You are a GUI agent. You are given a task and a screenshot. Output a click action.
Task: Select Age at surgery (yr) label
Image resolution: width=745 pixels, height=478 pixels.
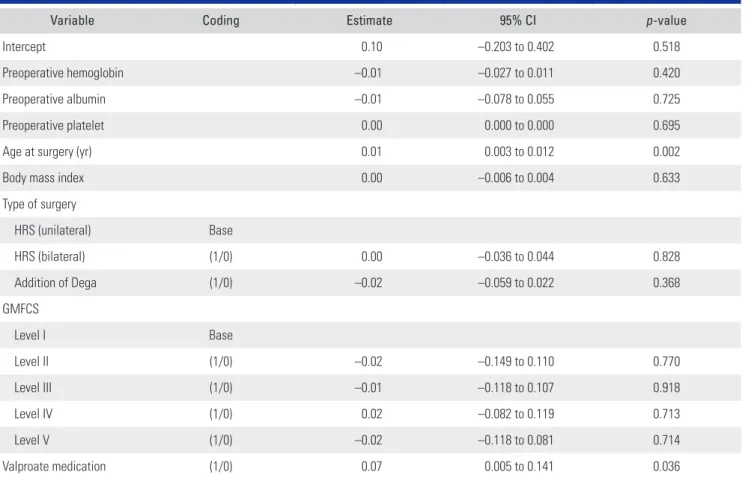(x=47, y=152)
